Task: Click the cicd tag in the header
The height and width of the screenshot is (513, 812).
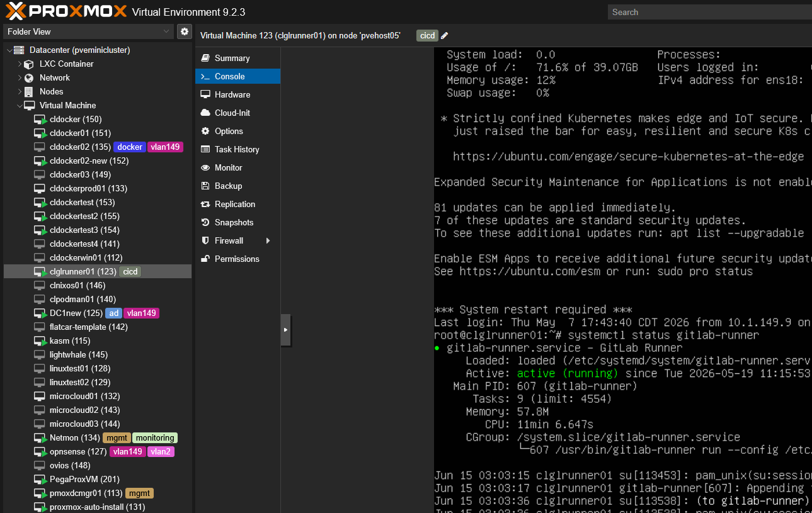Action: pyautogui.click(x=427, y=36)
